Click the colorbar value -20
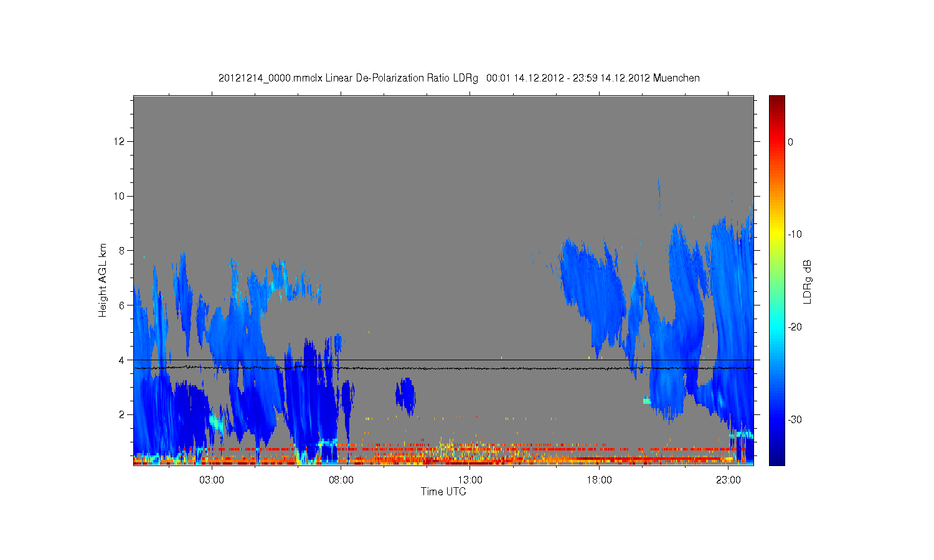The image size is (934, 560). [x=795, y=327]
